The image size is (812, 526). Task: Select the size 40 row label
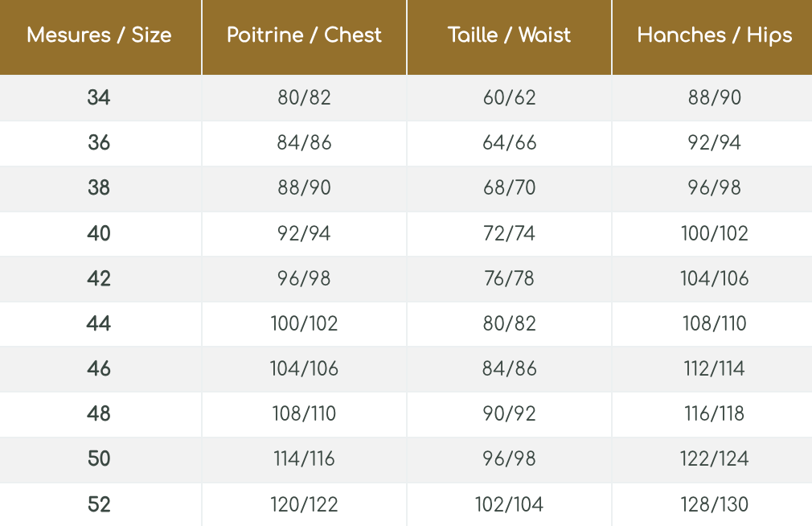pyautogui.click(x=99, y=234)
